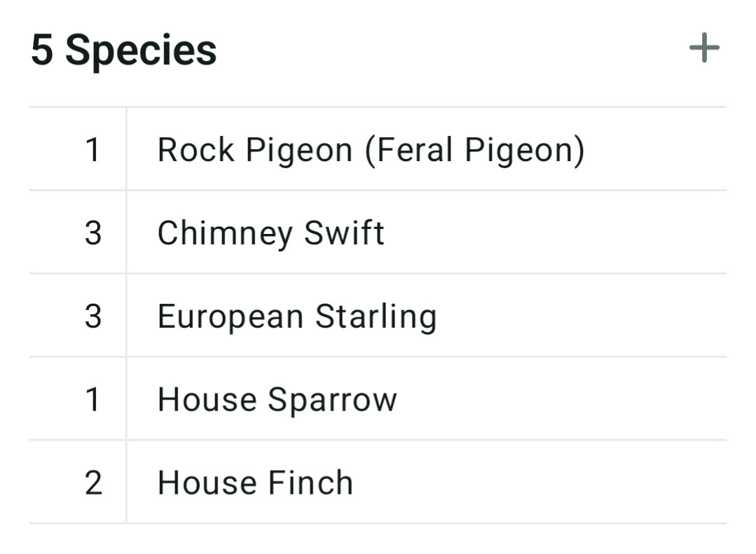Click the word Swift in Chimney Swift
Screen dimensions: 756x554
pyautogui.click(x=344, y=233)
